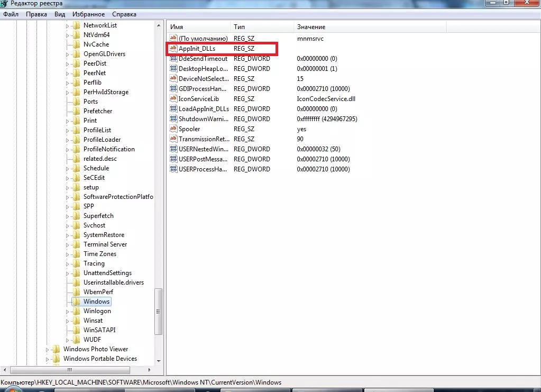
Task: Click the AppInit_DLLs string value icon
Action: pyautogui.click(x=173, y=49)
